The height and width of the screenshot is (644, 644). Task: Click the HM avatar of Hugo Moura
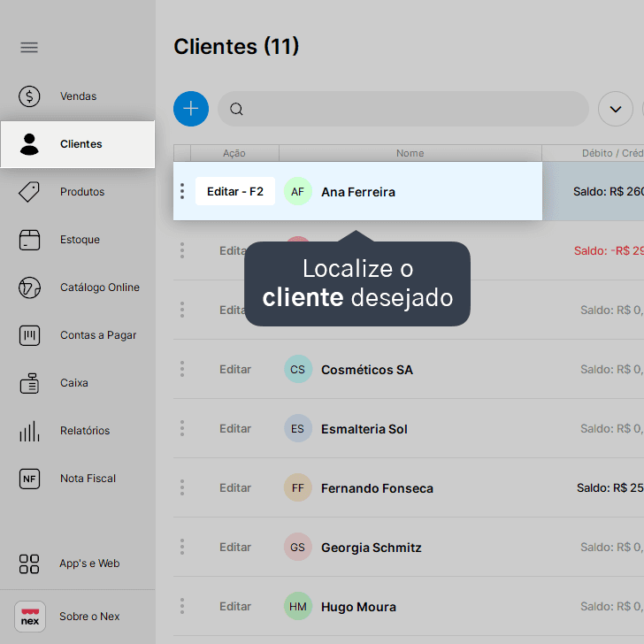tap(298, 606)
